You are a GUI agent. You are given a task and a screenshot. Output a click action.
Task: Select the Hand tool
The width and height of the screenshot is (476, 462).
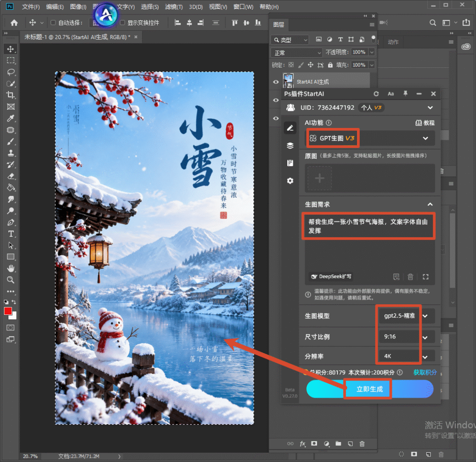[11, 268]
